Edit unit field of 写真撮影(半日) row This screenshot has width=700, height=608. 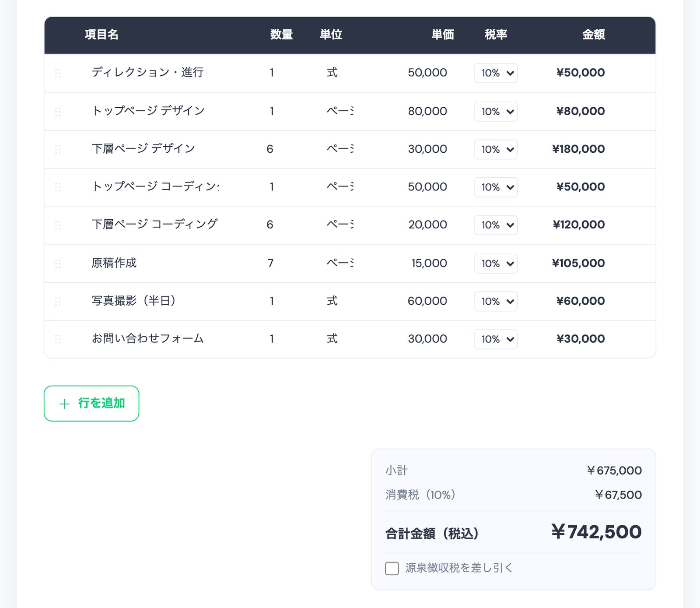tap(332, 301)
